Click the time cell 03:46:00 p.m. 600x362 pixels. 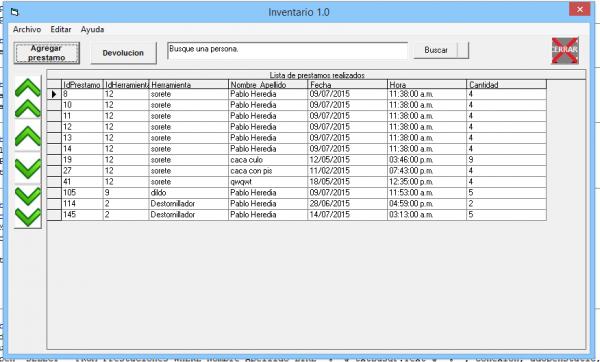tap(427, 160)
